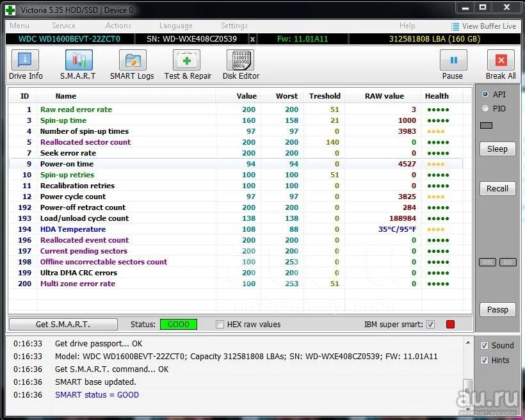Click the Get S.M.A.R.T. button
This screenshot has width=525, height=420.
(x=63, y=324)
